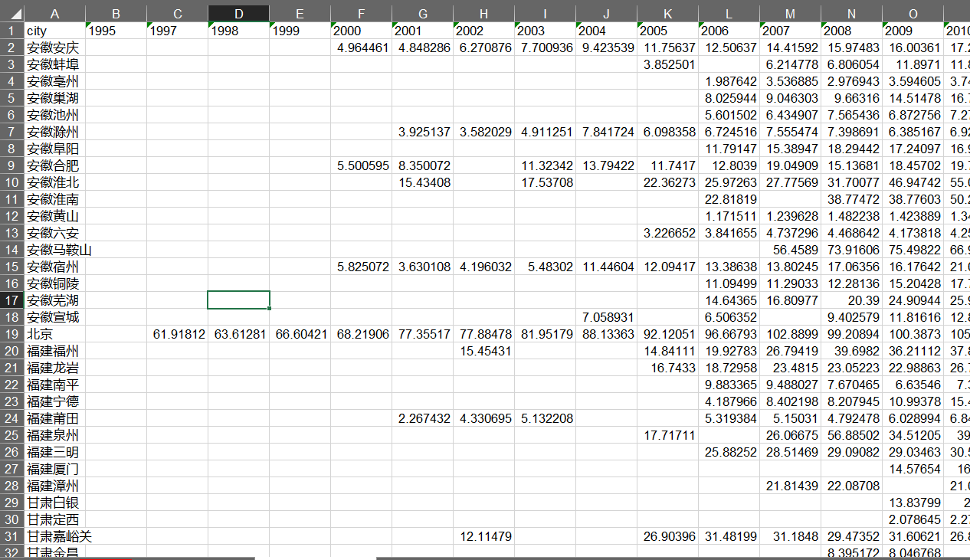
Task: Select row 9 header
Action: click(x=11, y=165)
